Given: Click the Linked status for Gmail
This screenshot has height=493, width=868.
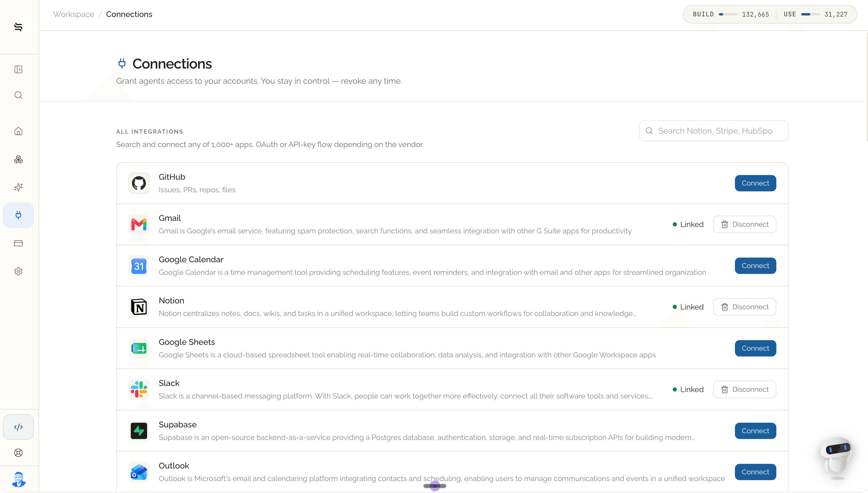Looking at the screenshot, I should (688, 225).
